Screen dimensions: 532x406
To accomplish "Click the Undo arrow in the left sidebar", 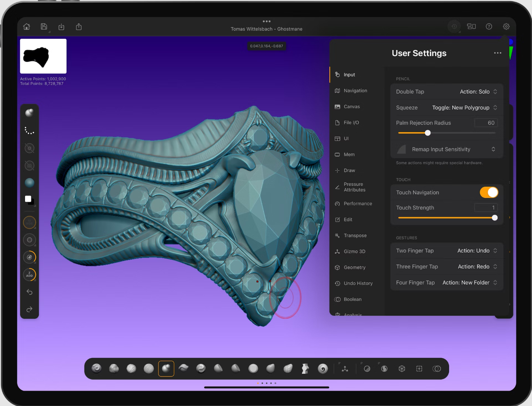I will 29,292.
